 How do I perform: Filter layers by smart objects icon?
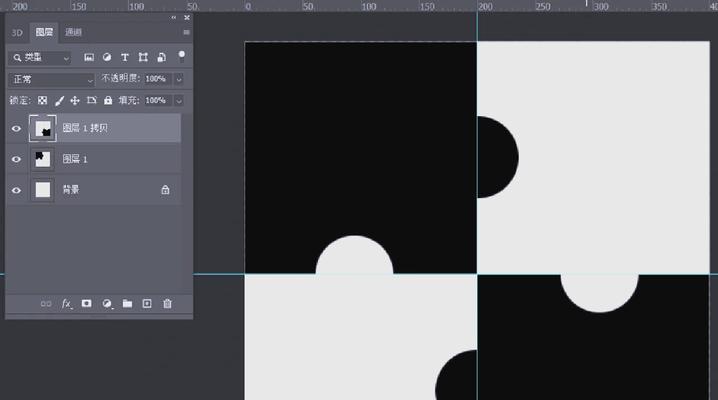click(x=162, y=57)
